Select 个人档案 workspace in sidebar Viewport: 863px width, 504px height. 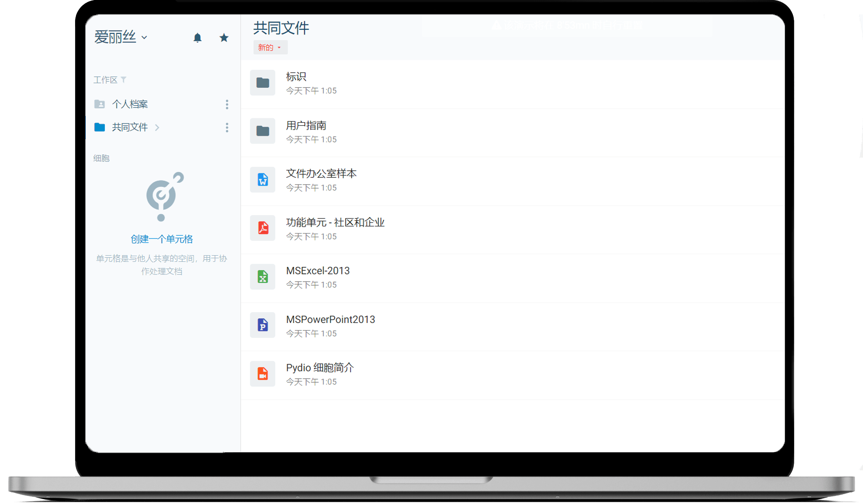(130, 104)
